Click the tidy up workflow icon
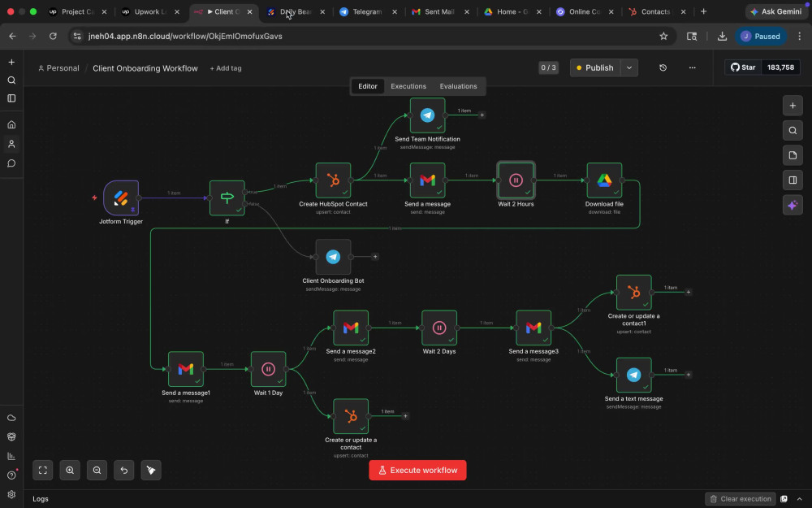 coord(151,470)
